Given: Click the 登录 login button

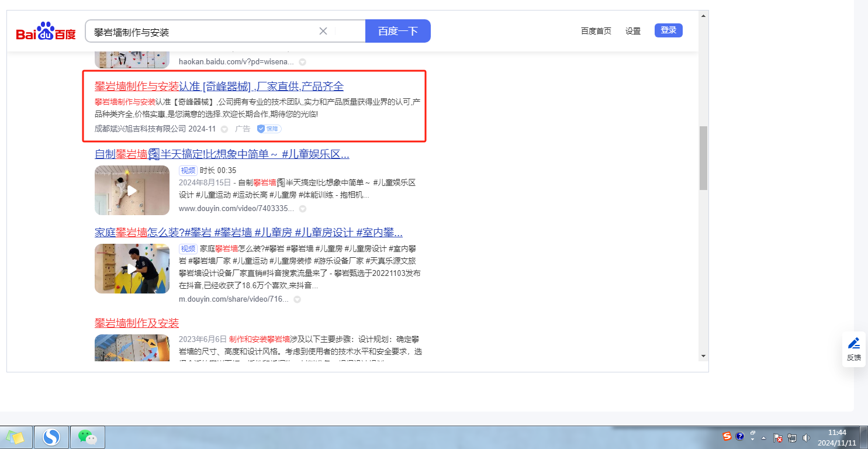Looking at the screenshot, I should [x=668, y=30].
